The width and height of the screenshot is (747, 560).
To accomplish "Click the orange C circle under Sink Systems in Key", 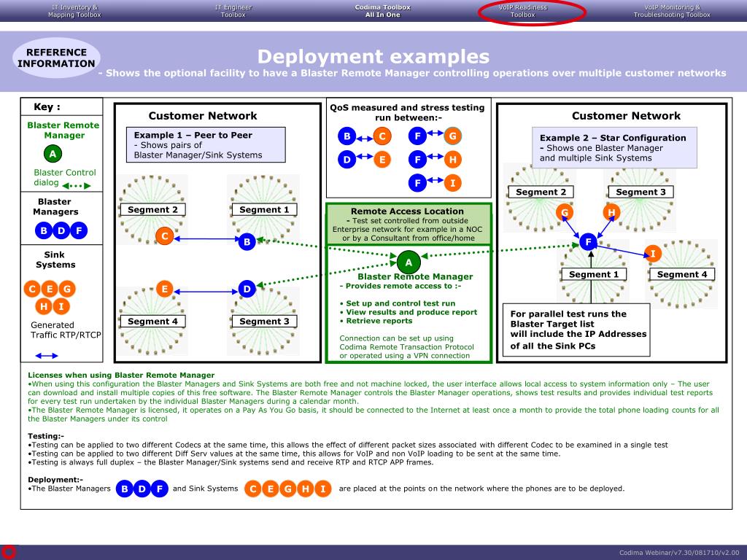I will (x=32, y=289).
